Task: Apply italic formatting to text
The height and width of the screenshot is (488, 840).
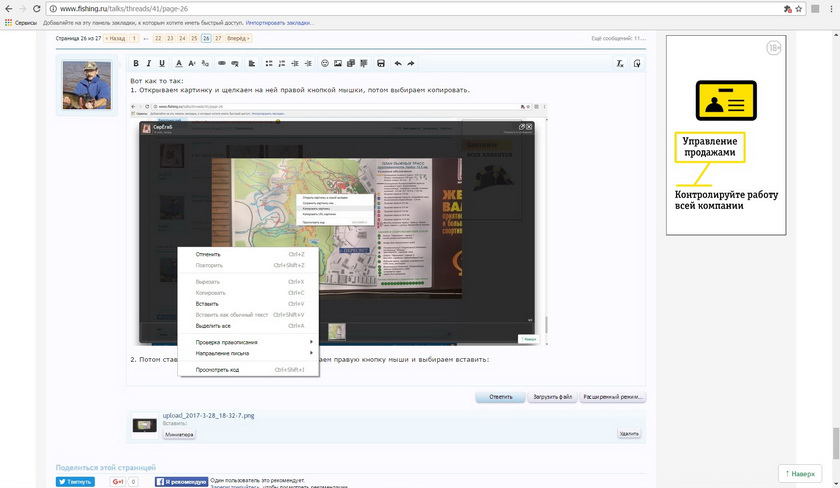Action: coord(148,63)
